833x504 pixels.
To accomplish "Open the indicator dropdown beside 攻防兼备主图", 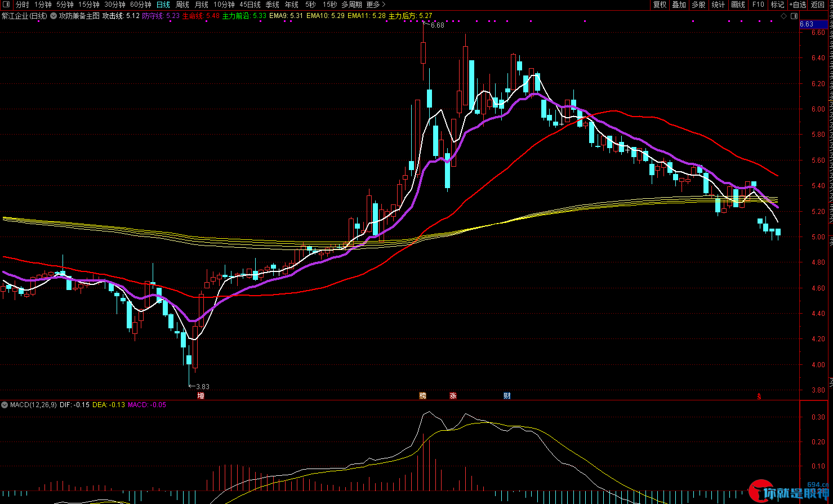I will tap(54, 16).
